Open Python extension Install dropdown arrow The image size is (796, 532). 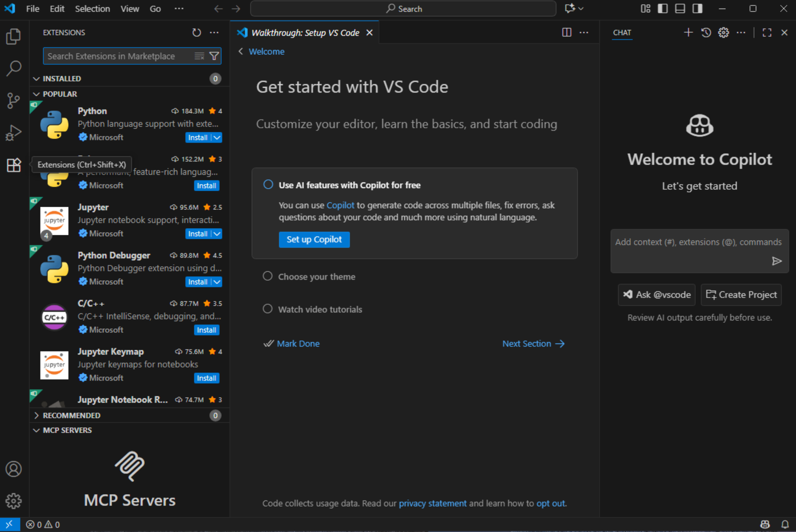[x=217, y=138]
